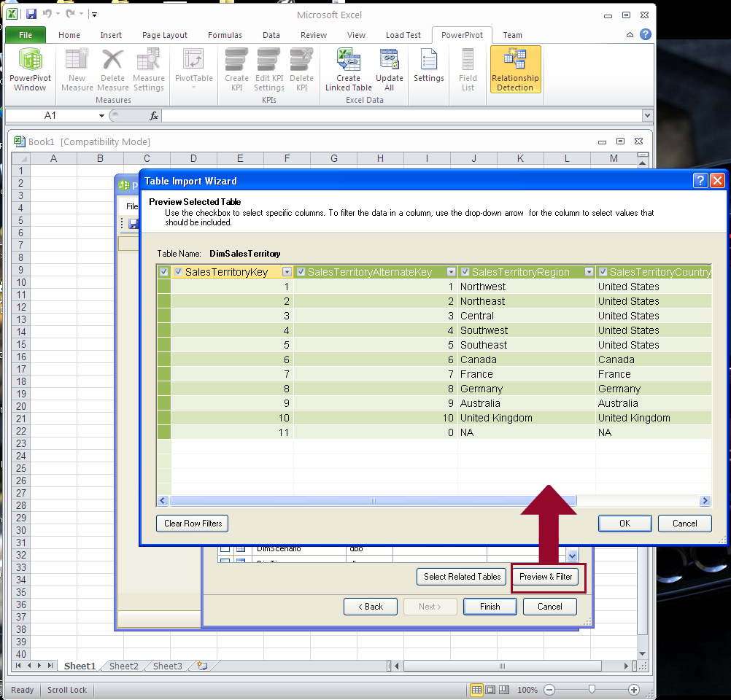The height and width of the screenshot is (700, 731).
Task: Expand the formula bar
Action: (x=646, y=115)
